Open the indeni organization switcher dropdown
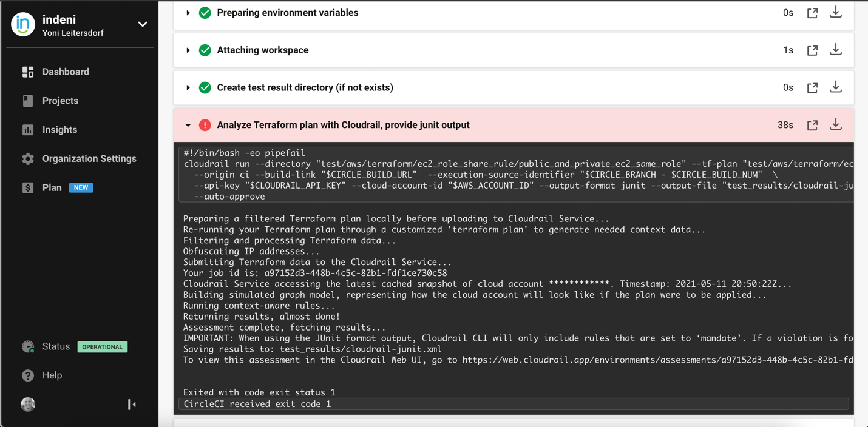 (x=143, y=24)
